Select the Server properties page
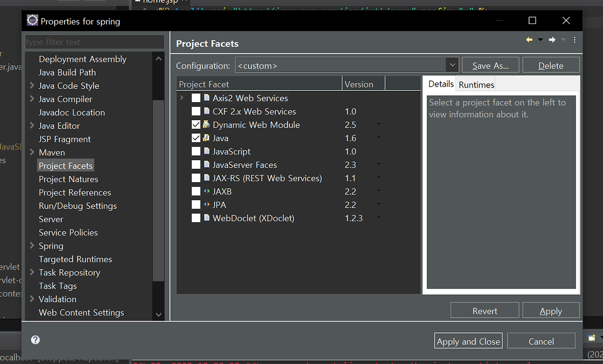 (51, 219)
